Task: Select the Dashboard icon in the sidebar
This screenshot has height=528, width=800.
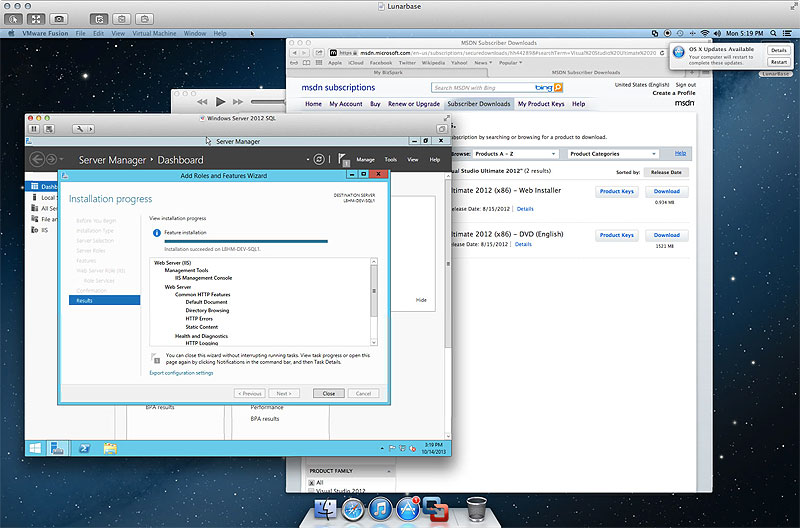Action: tap(35, 186)
